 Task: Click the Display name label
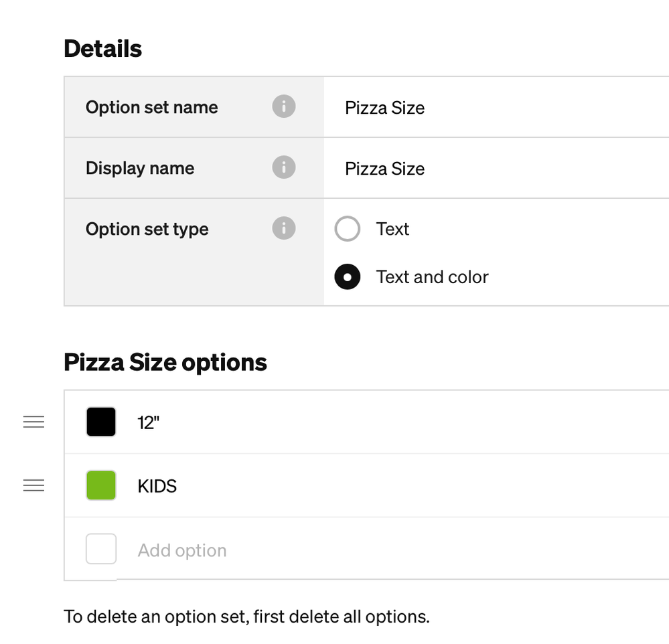pos(140,168)
